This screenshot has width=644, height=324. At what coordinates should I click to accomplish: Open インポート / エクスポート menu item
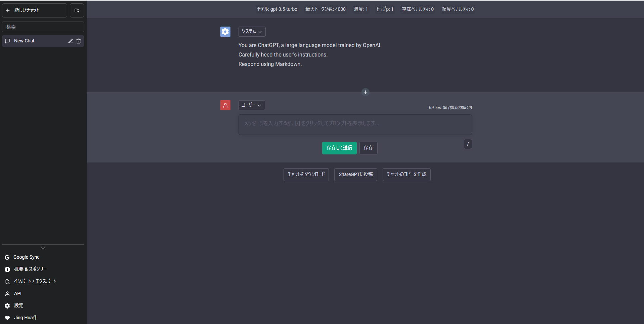pos(35,281)
